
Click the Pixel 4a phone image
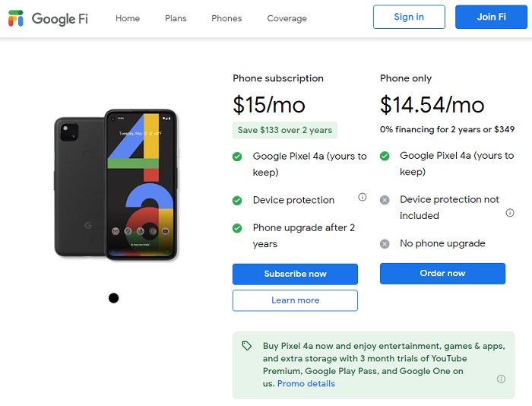coord(116,186)
